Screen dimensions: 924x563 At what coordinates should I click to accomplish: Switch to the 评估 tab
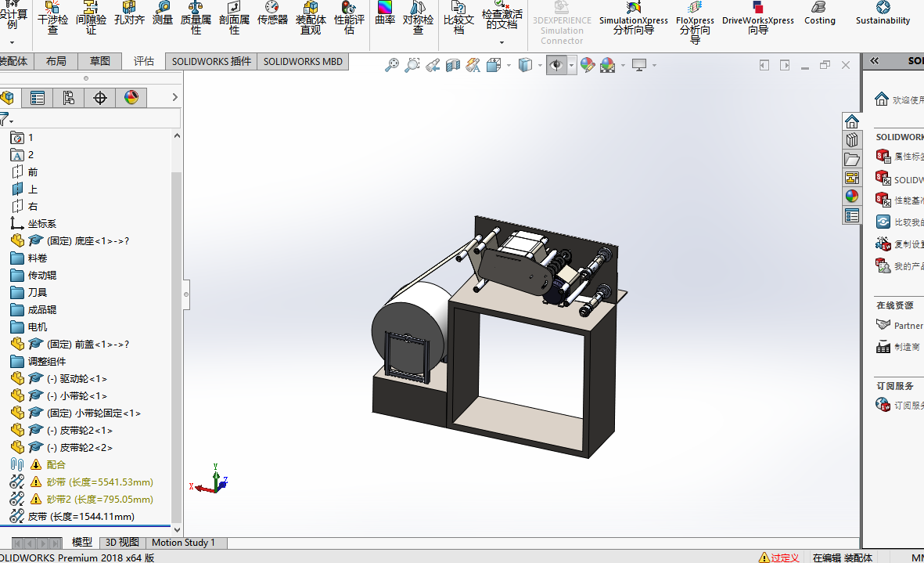point(143,61)
